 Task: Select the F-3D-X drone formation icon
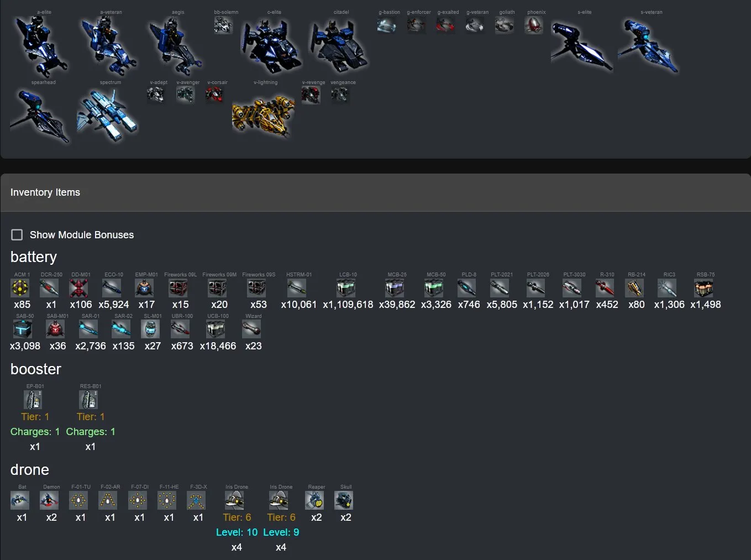click(x=197, y=500)
